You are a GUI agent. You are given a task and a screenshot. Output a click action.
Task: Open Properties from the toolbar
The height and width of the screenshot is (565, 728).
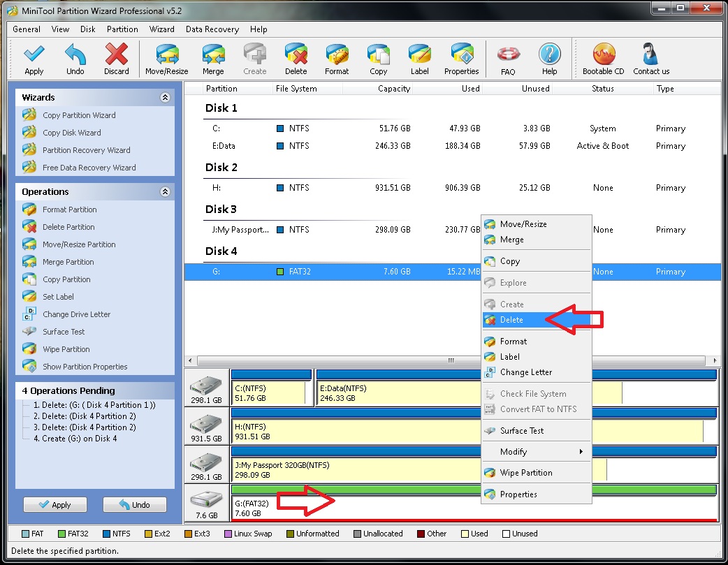[x=462, y=59]
